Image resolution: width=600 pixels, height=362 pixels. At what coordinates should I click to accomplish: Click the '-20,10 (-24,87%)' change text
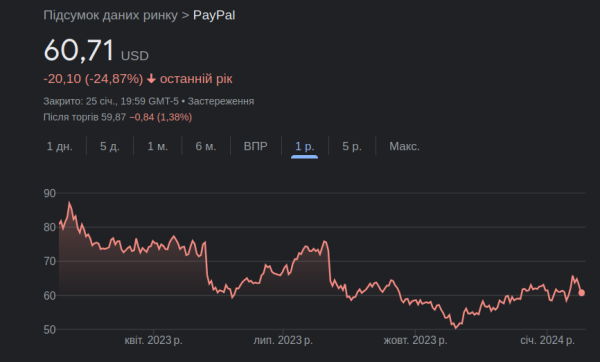coord(93,79)
